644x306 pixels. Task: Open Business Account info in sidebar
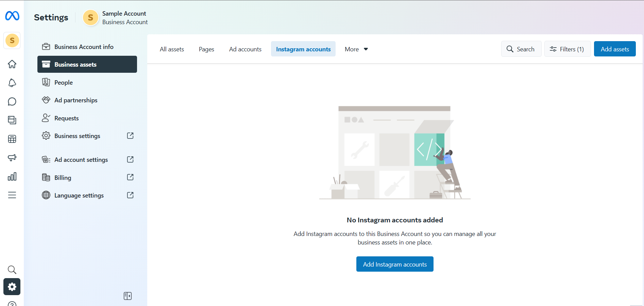coord(87,47)
